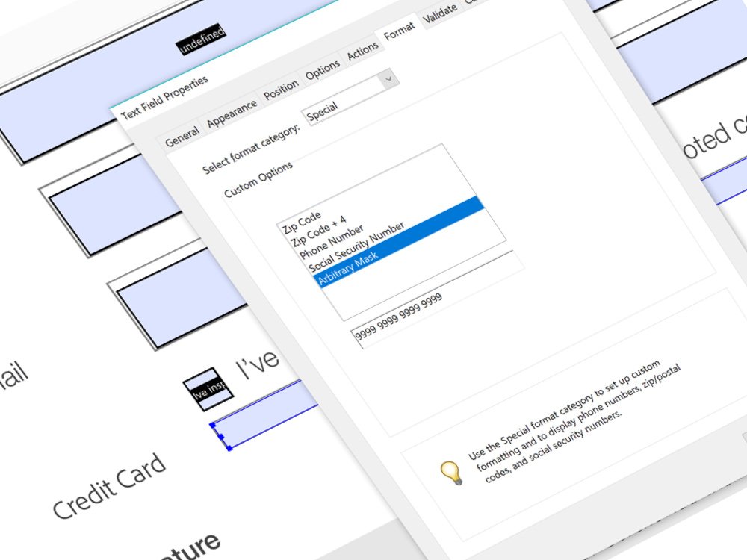Select Phone Number in the list
The height and width of the screenshot is (560, 747).
coord(332,243)
